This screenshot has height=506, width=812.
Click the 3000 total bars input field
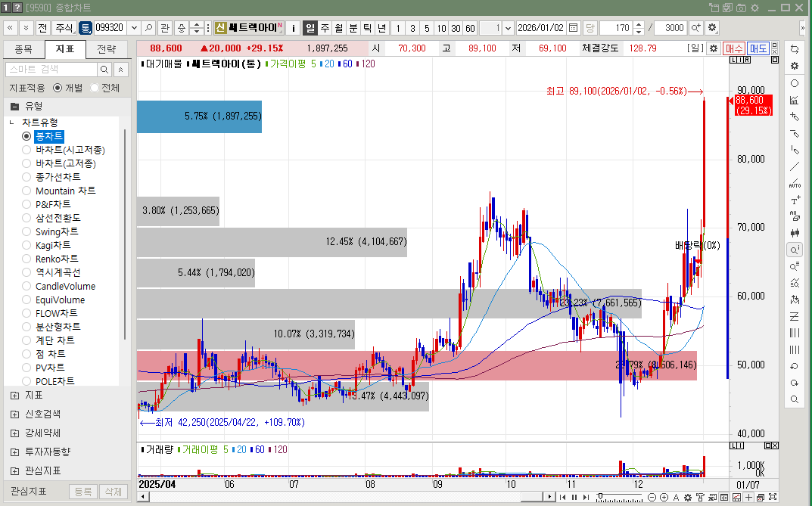pyautogui.click(x=671, y=28)
